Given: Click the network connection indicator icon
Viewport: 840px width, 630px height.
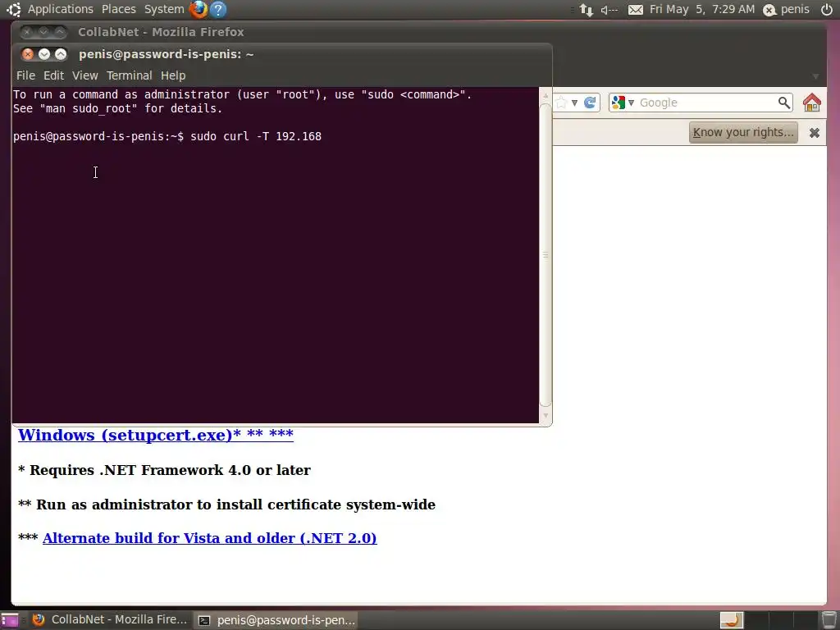Looking at the screenshot, I should tap(586, 10).
